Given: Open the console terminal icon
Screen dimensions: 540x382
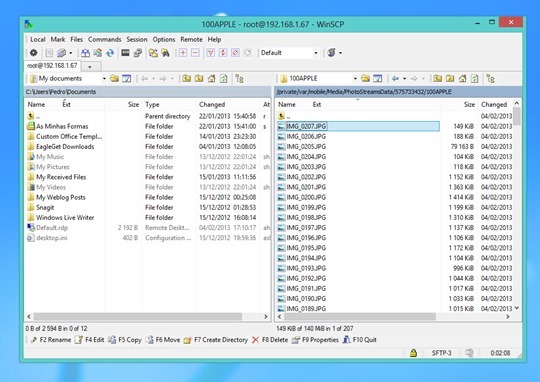Looking at the screenshot, I should pyautogui.click(x=125, y=53).
